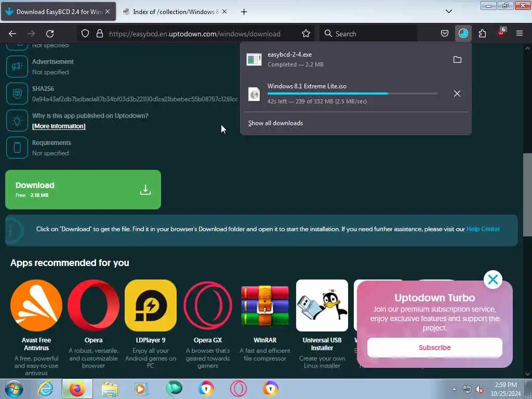Click the forward navigation arrow
Image resolution: width=532 pixels, height=399 pixels.
pyautogui.click(x=31, y=34)
